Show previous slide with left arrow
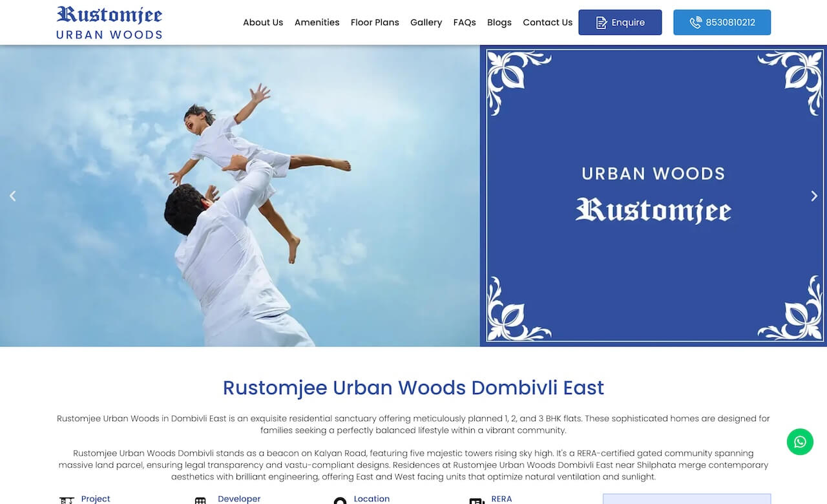 [x=12, y=196]
